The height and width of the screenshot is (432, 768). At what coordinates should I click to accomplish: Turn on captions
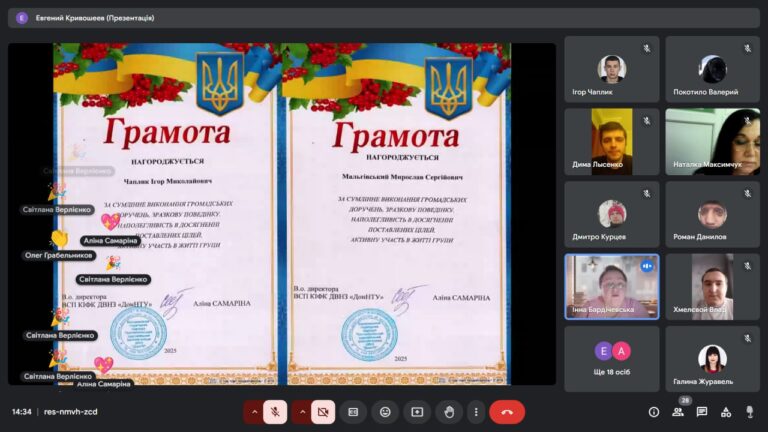[353, 412]
